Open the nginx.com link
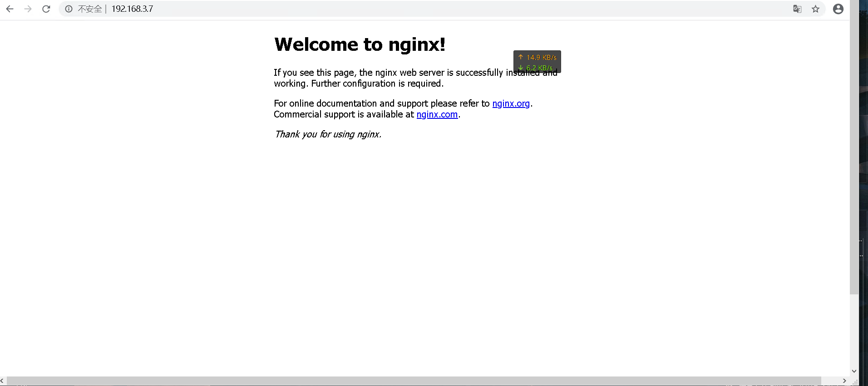 437,114
